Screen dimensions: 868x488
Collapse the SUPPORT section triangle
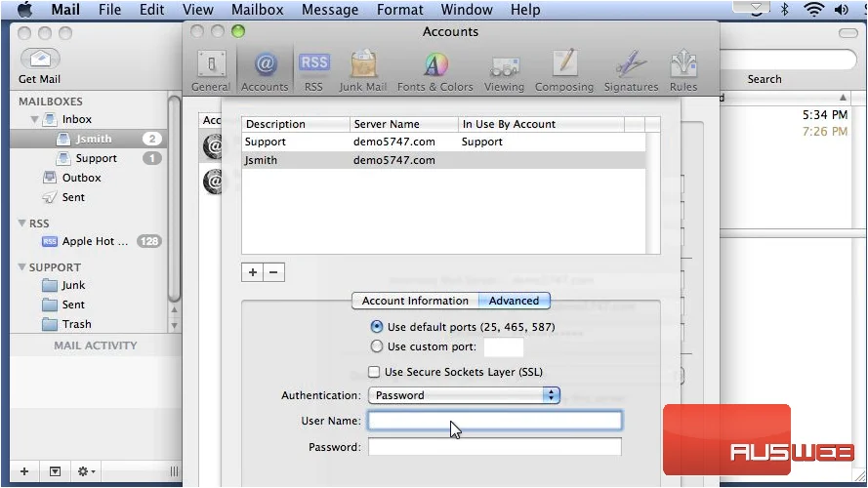(22, 266)
